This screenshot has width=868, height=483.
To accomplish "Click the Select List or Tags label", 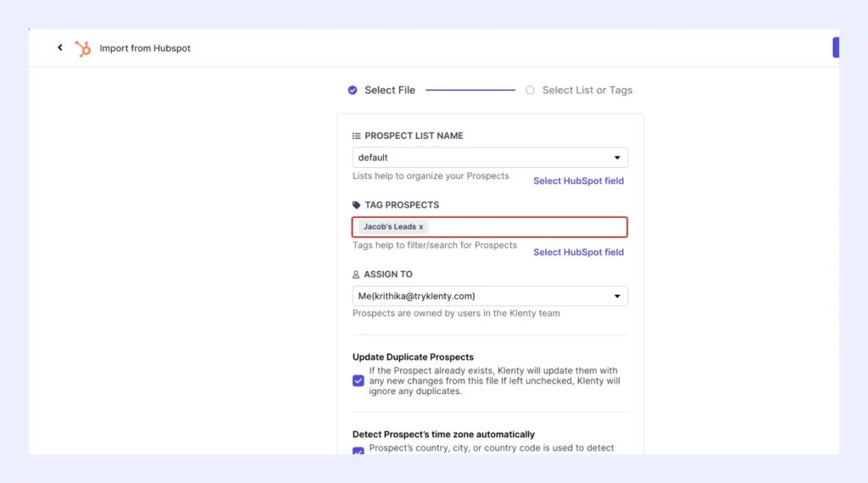I will coord(587,90).
